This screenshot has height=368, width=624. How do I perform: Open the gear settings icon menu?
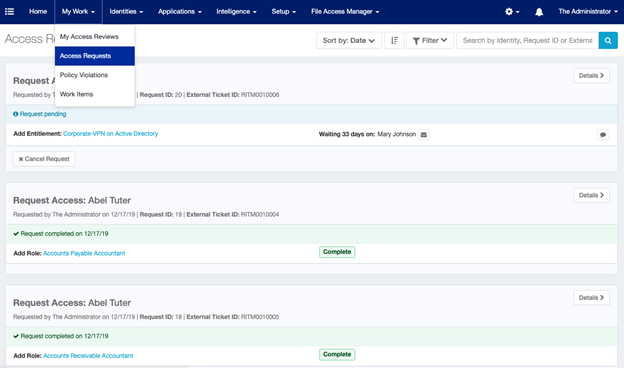[512, 12]
